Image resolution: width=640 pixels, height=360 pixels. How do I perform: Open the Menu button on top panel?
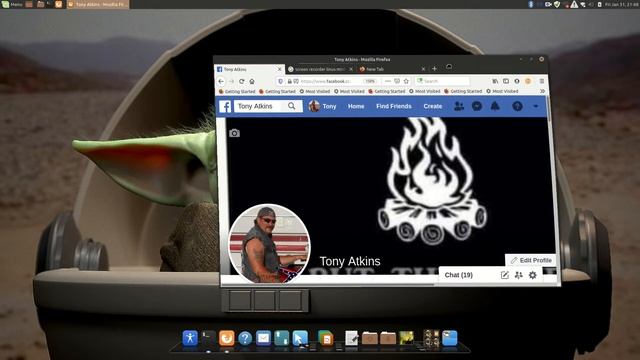click(11, 4)
